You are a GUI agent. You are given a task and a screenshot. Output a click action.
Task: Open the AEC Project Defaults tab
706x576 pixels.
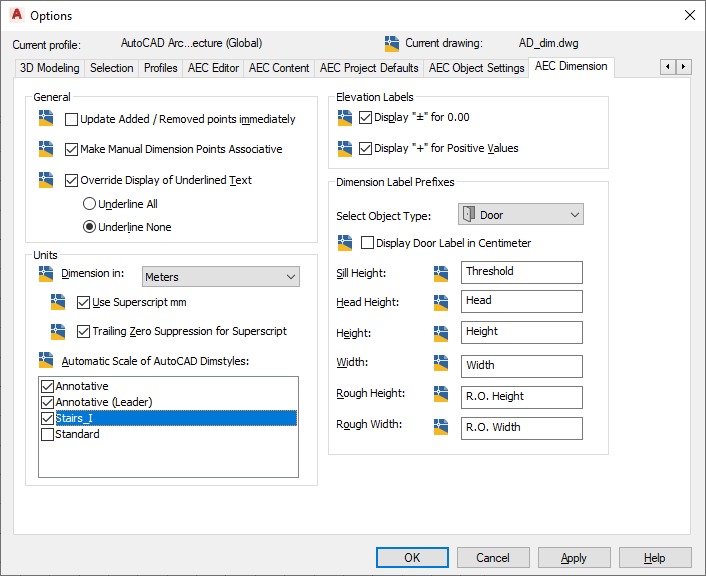(x=369, y=68)
